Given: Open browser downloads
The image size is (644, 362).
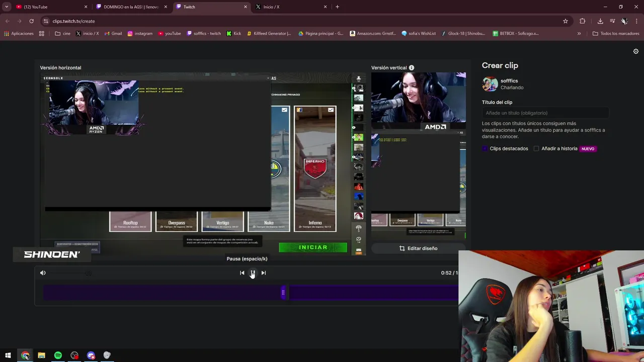Looking at the screenshot, I should (600, 21).
